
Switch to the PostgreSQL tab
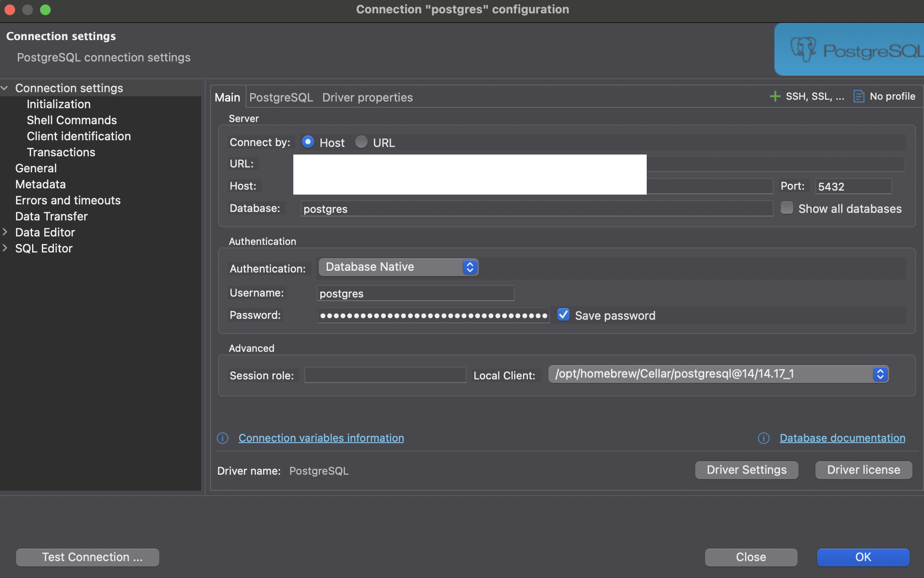pyautogui.click(x=281, y=98)
